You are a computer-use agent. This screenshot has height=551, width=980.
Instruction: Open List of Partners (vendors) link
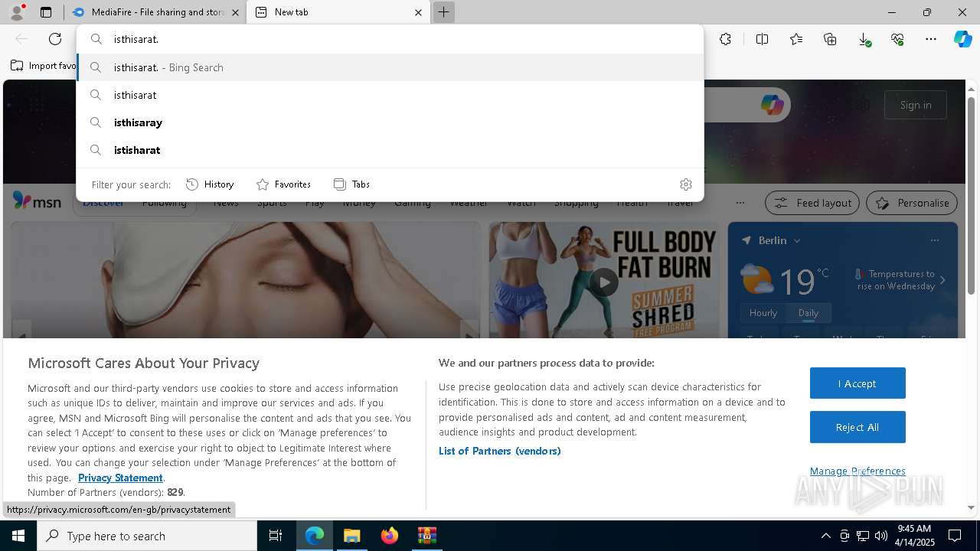click(500, 451)
